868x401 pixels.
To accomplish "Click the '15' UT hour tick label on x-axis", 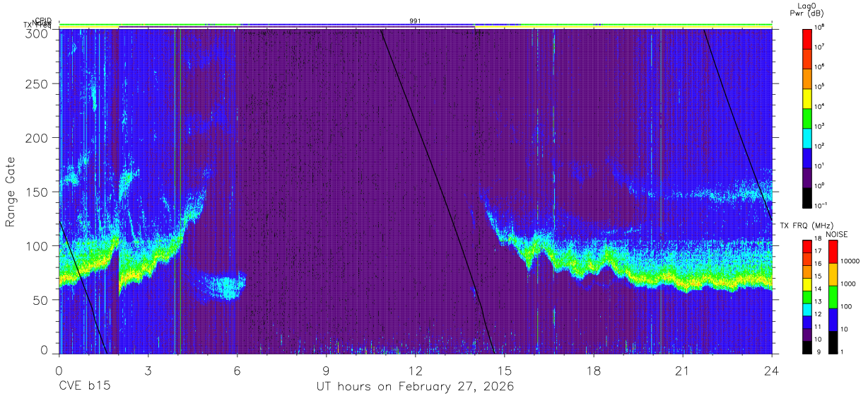I will (x=504, y=371).
